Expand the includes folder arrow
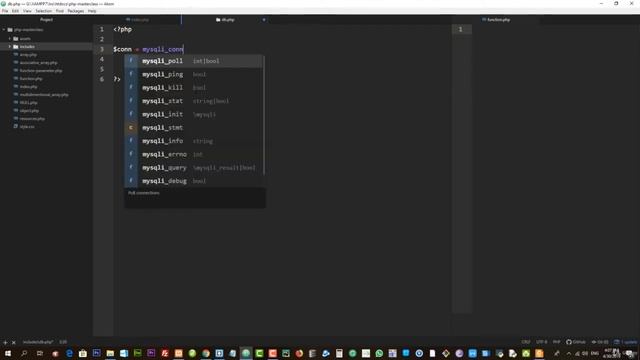This screenshot has width=640, height=360. tap(10, 47)
